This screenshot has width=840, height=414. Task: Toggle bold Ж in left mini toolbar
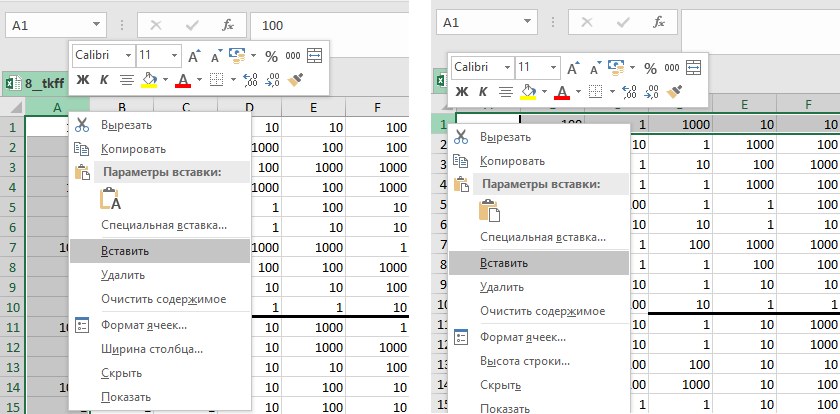click(83, 80)
